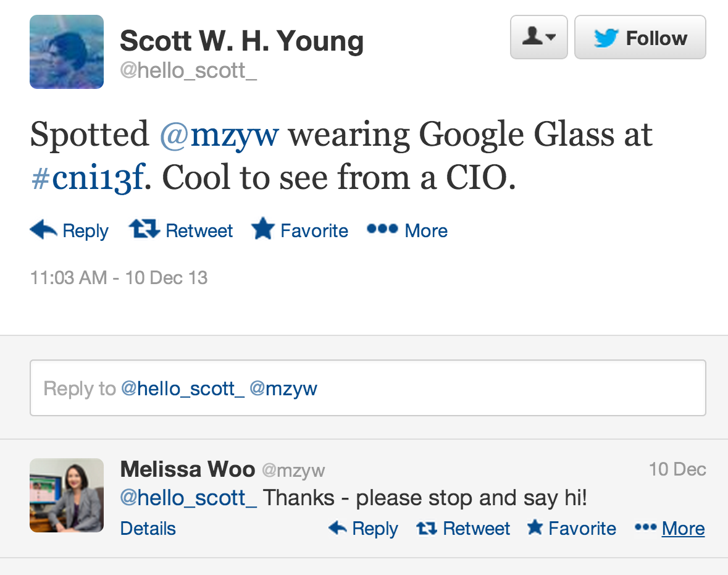Open More dots on Melissa Woo's reply
The width and height of the screenshot is (728, 575).
tap(645, 528)
